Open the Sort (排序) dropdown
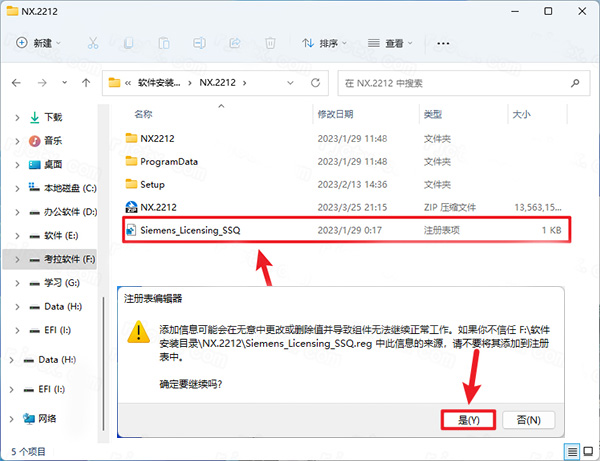 click(324, 43)
